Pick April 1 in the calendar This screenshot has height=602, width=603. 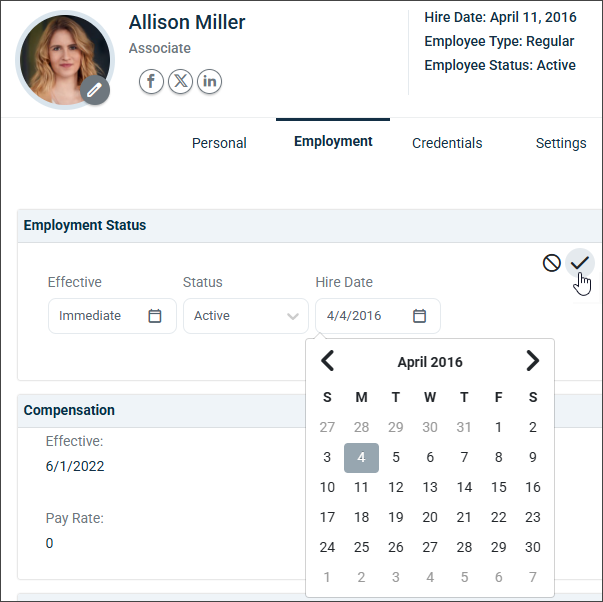(x=498, y=427)
